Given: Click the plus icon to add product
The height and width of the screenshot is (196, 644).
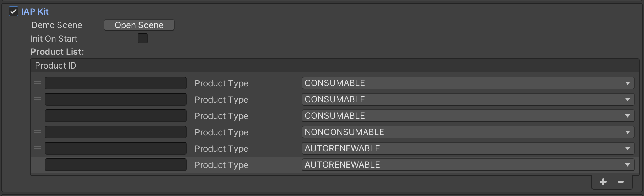Looking at the screenshot, I should click(603, 182).
